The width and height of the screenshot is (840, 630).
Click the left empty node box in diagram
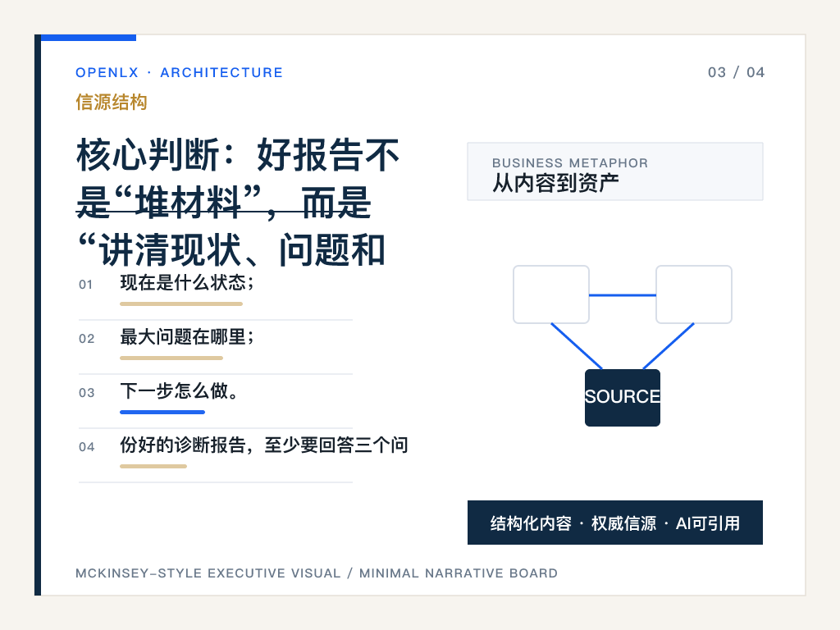click(551, 294)
